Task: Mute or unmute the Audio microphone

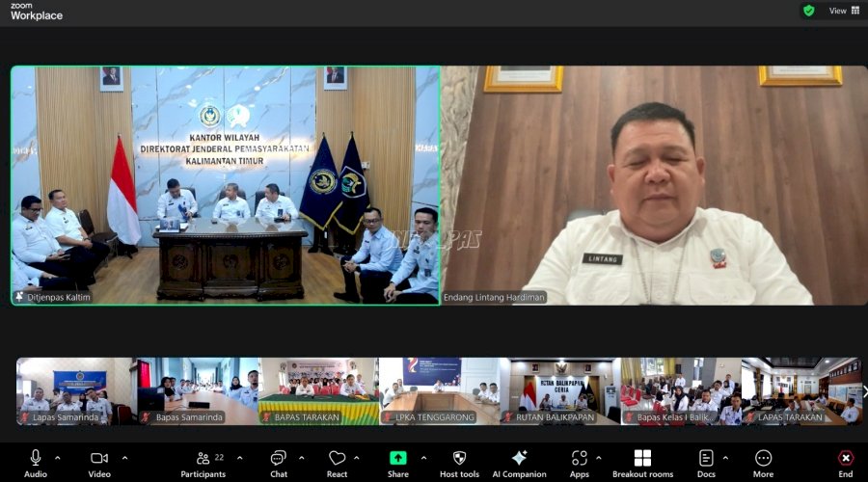Action: click(x=36, y=463)
